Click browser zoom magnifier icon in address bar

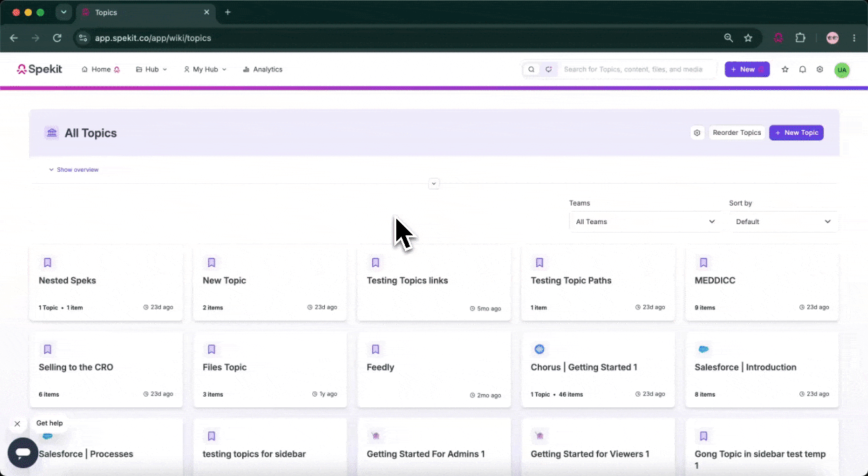tap(728, 38)
